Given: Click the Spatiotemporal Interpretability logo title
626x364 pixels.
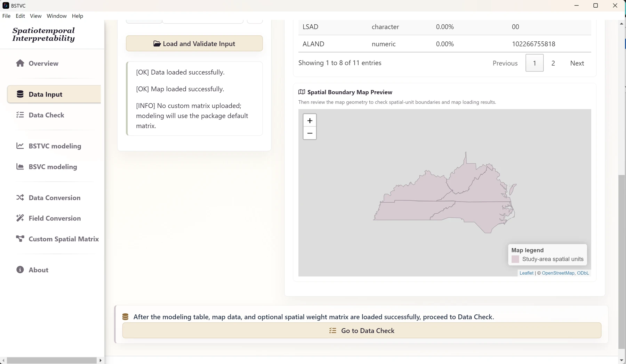Looking at the screenshot, I should click(43, 34).
